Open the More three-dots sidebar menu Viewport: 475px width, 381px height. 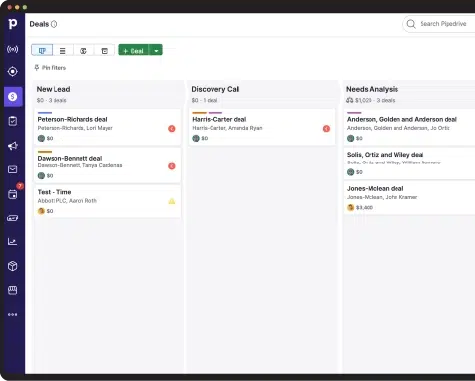click(13, 314)
